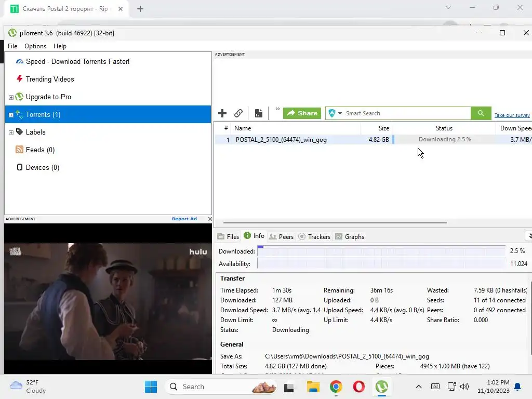Click Report Ad link above the video

point(184,219)
